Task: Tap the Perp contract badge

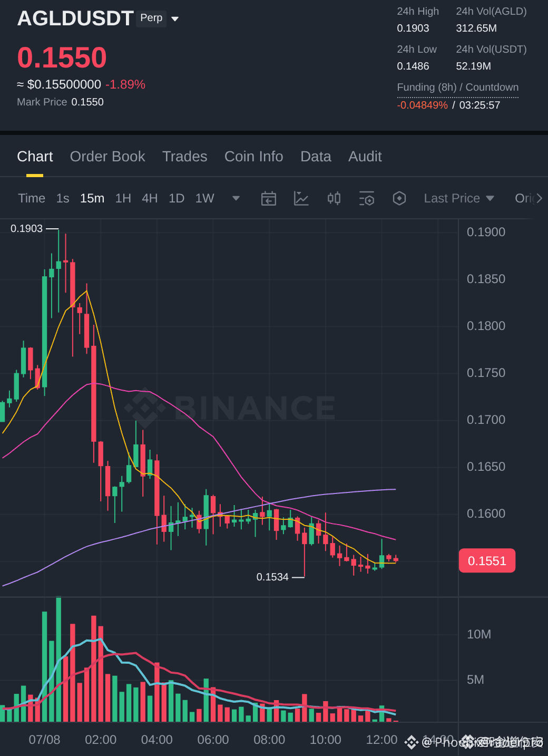Action: [x=151, y=18]
